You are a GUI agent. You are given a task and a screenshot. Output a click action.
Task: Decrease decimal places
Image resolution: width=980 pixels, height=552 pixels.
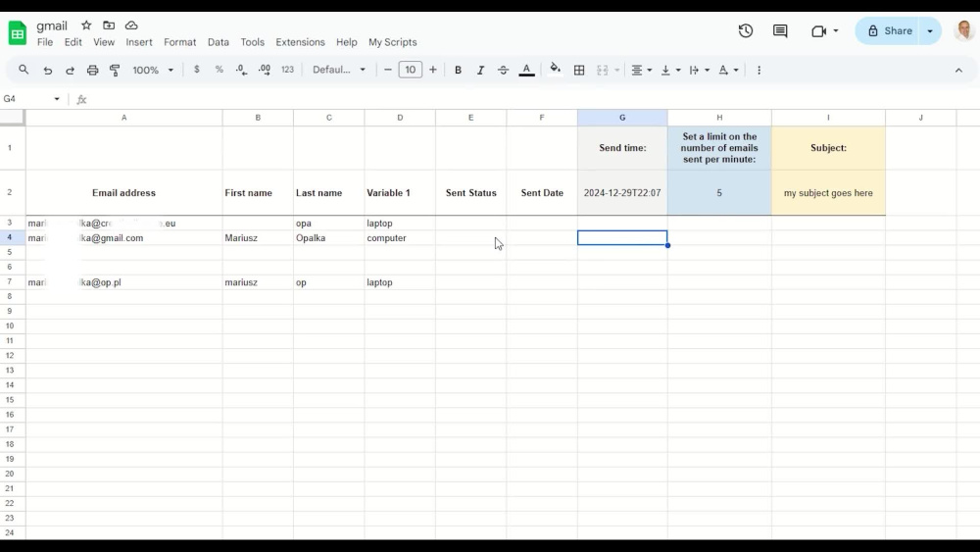[241, 70]
